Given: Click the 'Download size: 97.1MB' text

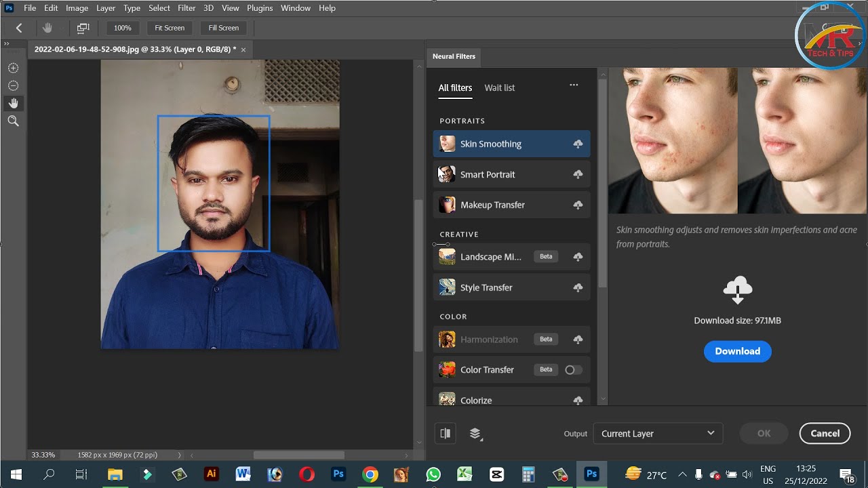Looking at the screenshot, I should pos(737,321).
